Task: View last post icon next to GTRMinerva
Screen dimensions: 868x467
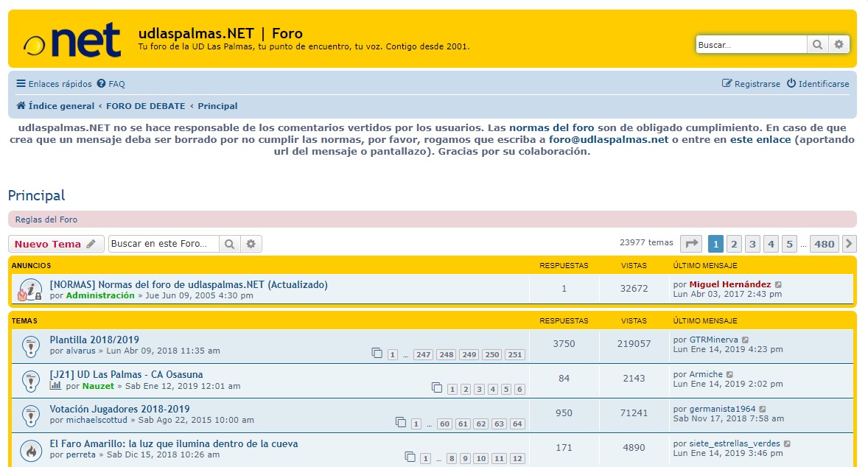Action: click(x=745, y=340)
